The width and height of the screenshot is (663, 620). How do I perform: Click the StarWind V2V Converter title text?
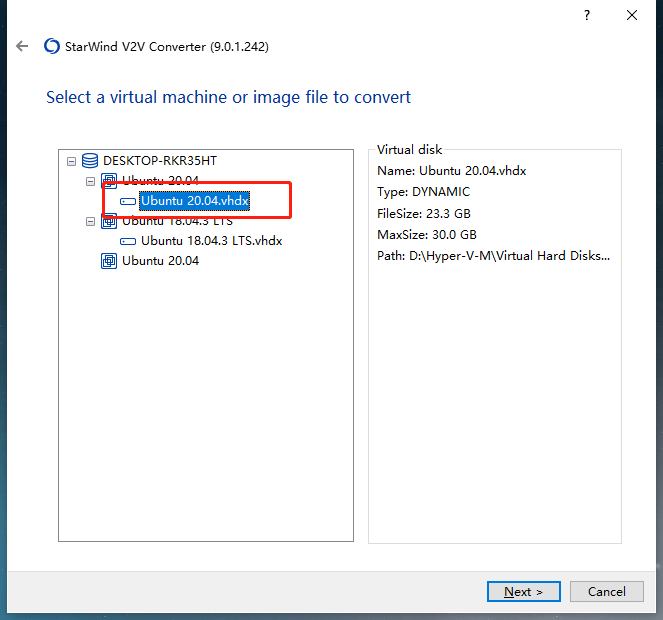coord(167,47)
